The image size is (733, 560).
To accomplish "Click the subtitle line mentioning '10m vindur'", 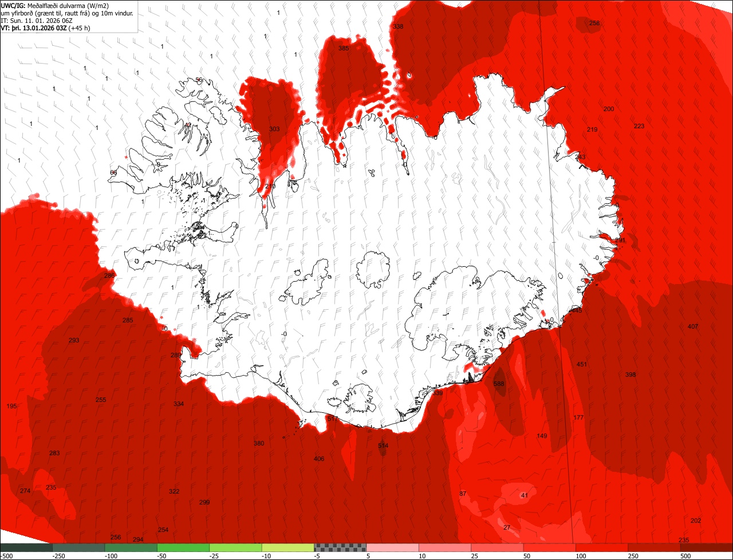I will pyautogui.click(x=68, y=13).
